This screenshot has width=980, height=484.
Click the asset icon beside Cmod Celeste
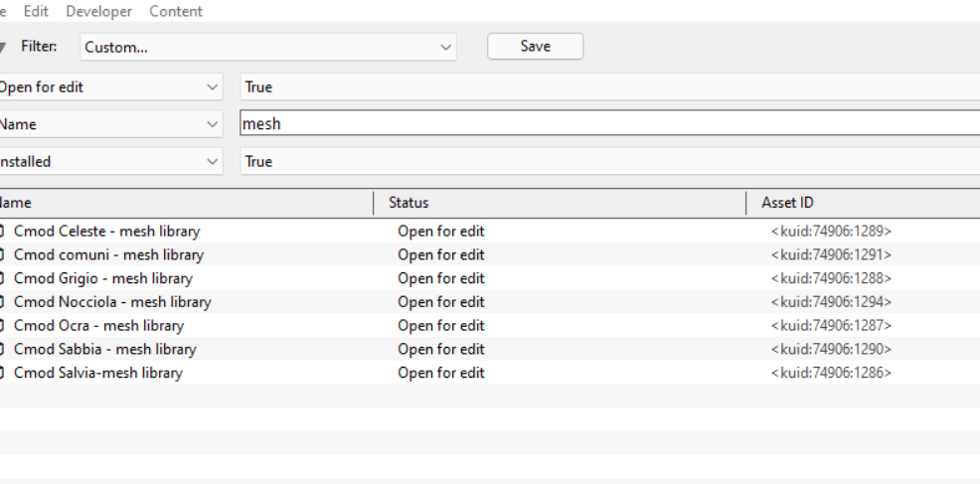[1, 232]
